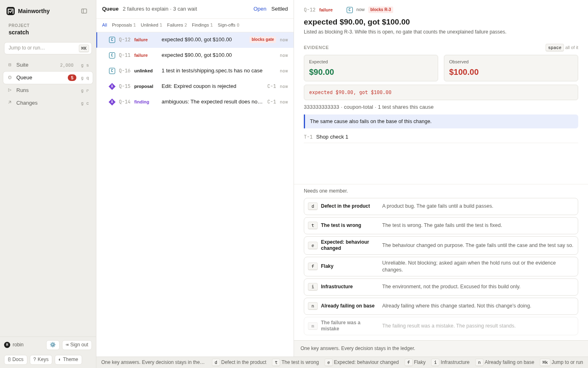Select the Q-11 failure row

tap(195, 56)
